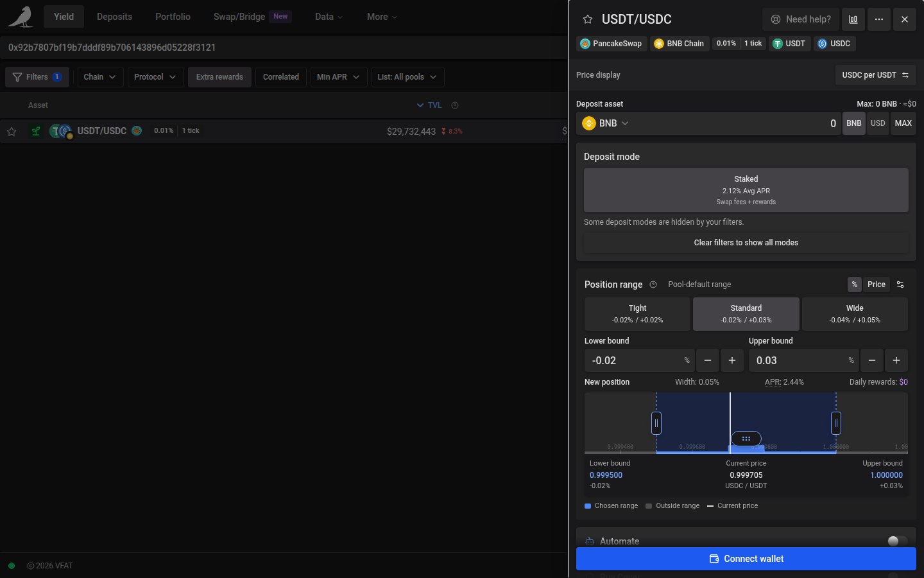Open the Swap/Bridge tab
This screenshot has height=578, width=924.
[x=252, y=17]
